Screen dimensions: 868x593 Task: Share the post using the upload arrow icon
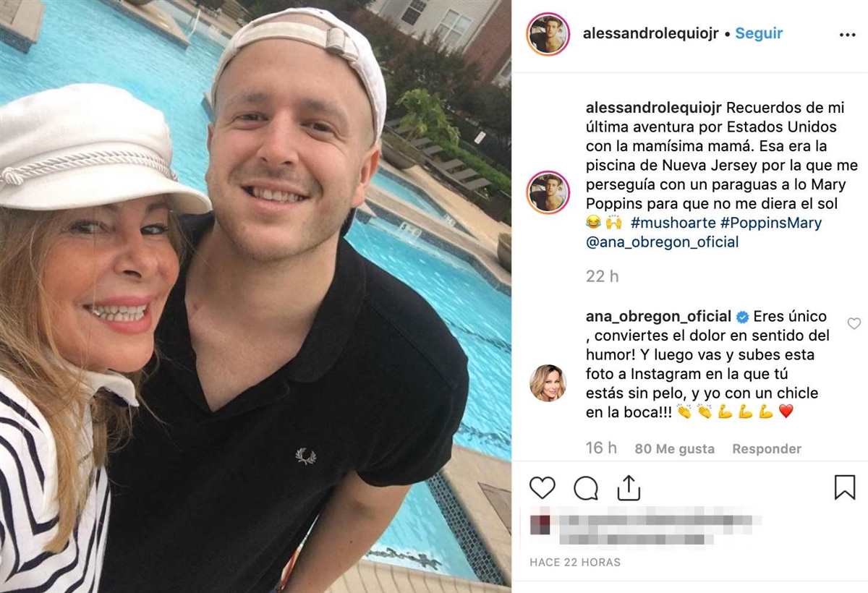coord(629,487)
